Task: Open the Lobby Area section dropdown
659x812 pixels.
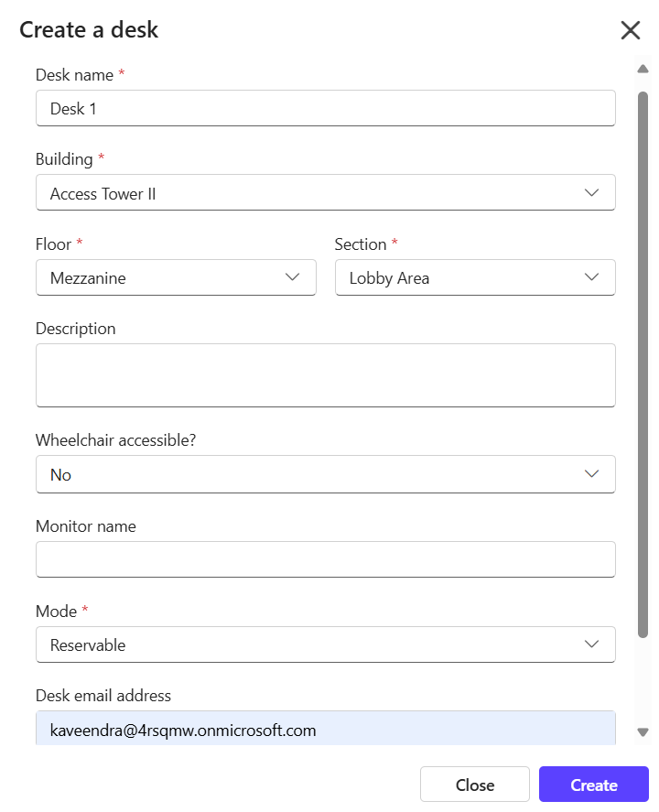Action: pos(475,277)
